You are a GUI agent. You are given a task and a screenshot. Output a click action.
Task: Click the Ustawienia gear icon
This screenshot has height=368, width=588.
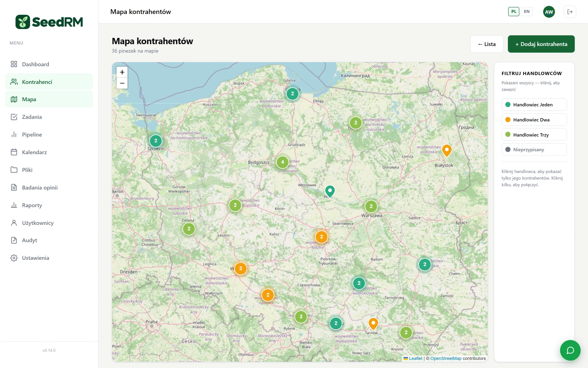point(14,258)
